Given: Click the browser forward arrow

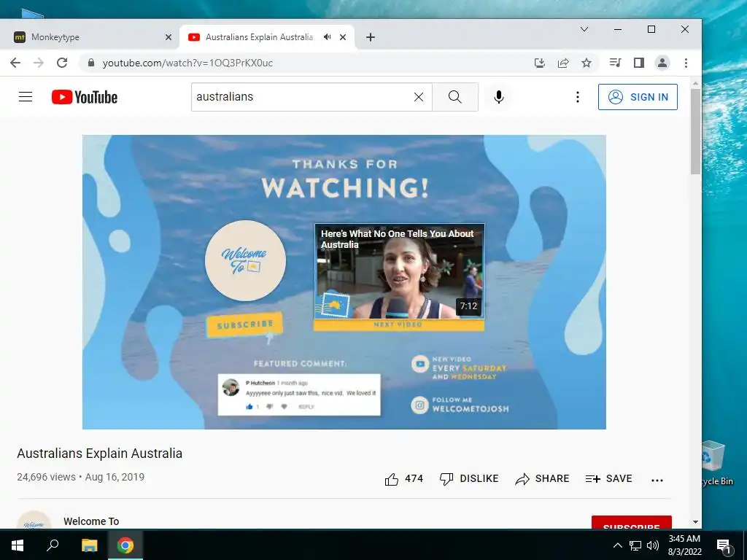Looking at the screenshot, I should (x=39, y=63).
